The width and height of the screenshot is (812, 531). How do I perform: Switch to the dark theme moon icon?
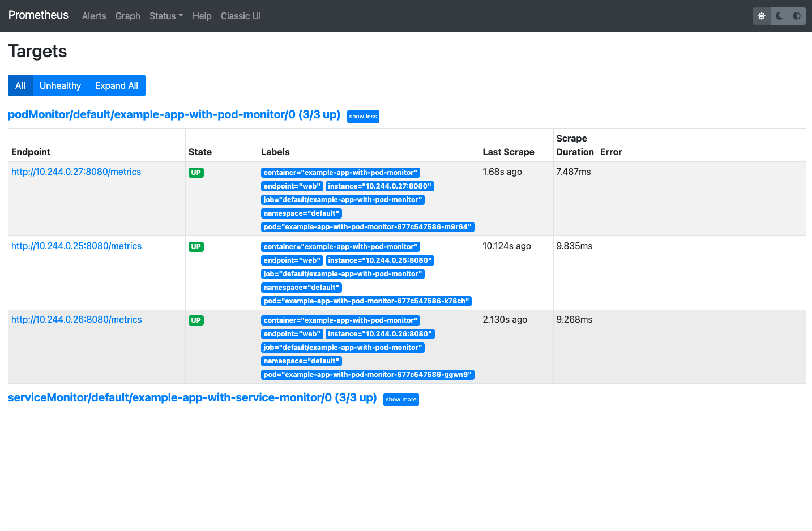click(779, 16)
